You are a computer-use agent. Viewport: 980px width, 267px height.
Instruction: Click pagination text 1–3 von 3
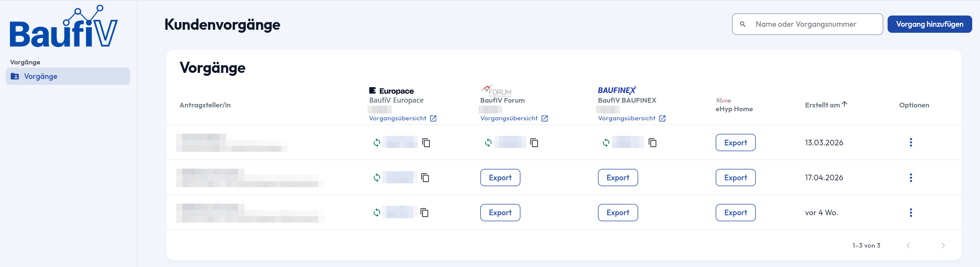(866, 245)
